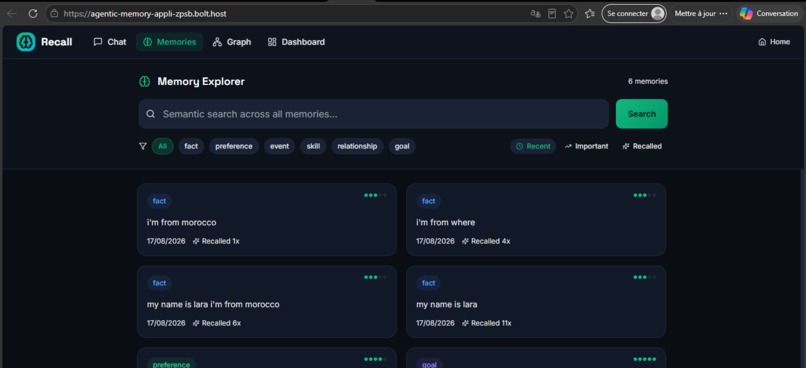
Task: Click "Recalled 11x" text
Action: pos(486,323)
